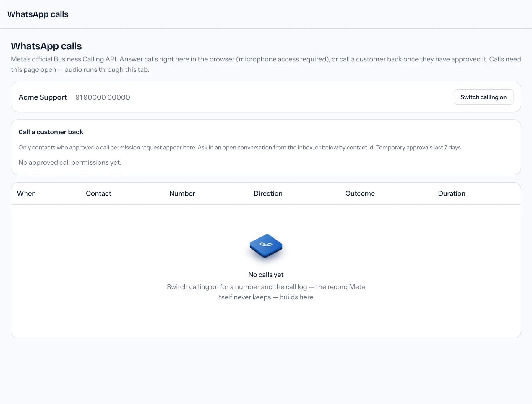Click the Meta's official Business Calling API description
The image size is (532, 404).
[x=266, y=64]
